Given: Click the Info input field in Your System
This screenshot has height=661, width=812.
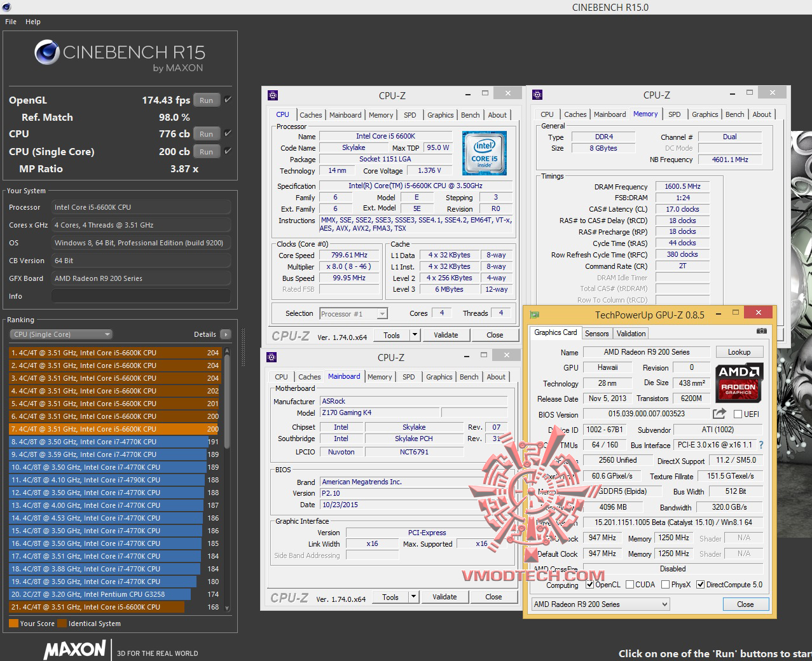Looking at the screenshot, I should [x=141, y=296].
